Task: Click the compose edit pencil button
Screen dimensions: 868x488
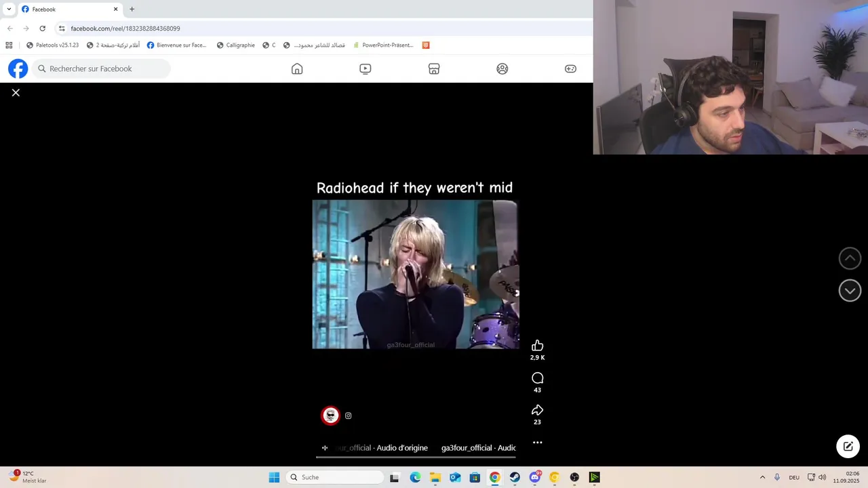Action: point(848,446)
